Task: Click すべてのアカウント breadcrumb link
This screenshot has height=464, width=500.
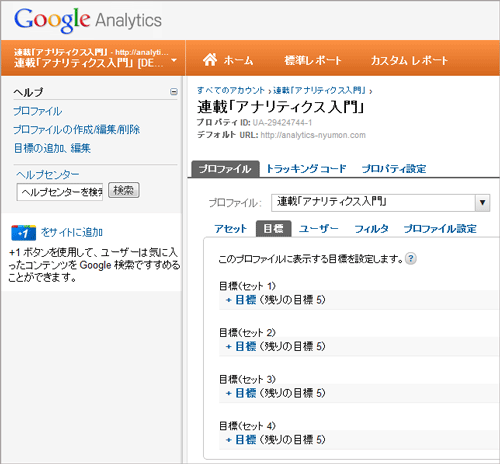Action: point(231,90)
